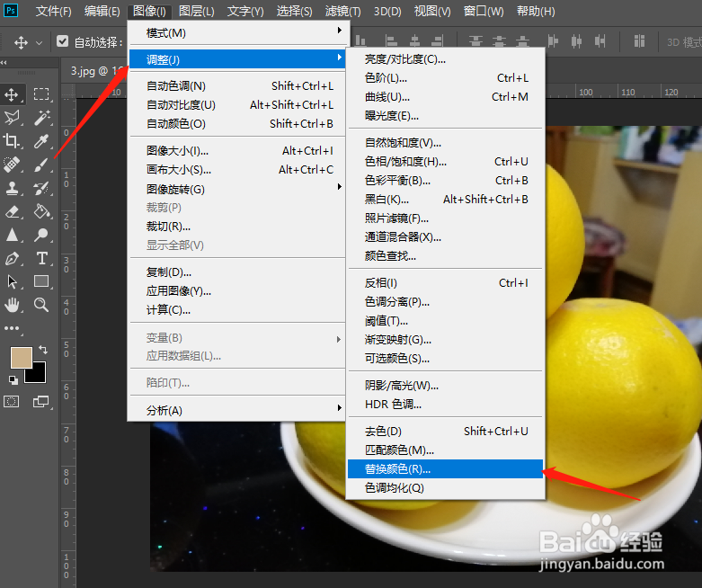702x588 pixels.
Task: Open the black background color swatch
Action: pyautogui.click(x=38, y=374)
